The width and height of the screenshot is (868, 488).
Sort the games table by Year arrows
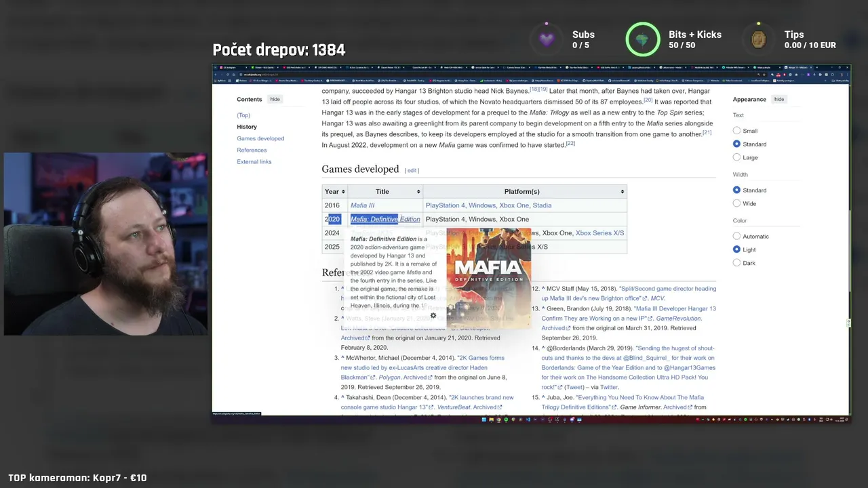tap(343, 192)
